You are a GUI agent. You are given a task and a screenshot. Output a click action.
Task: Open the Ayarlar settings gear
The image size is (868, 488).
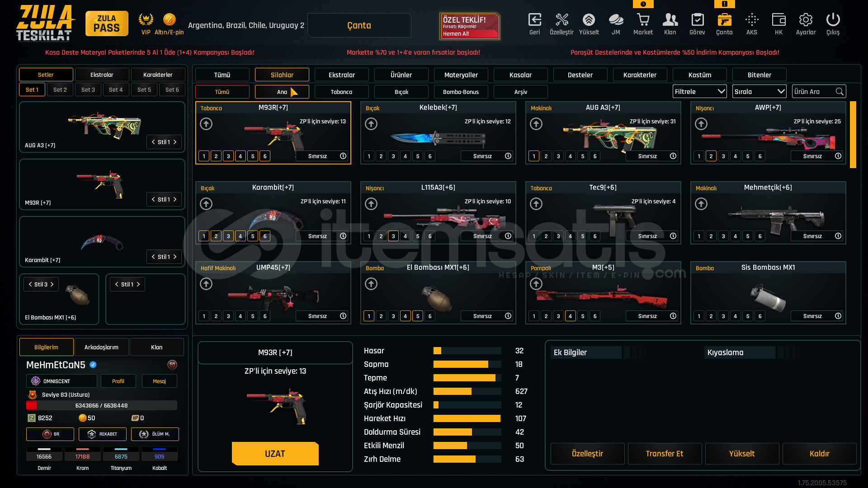pyautogui.click(x=806, y=20)
